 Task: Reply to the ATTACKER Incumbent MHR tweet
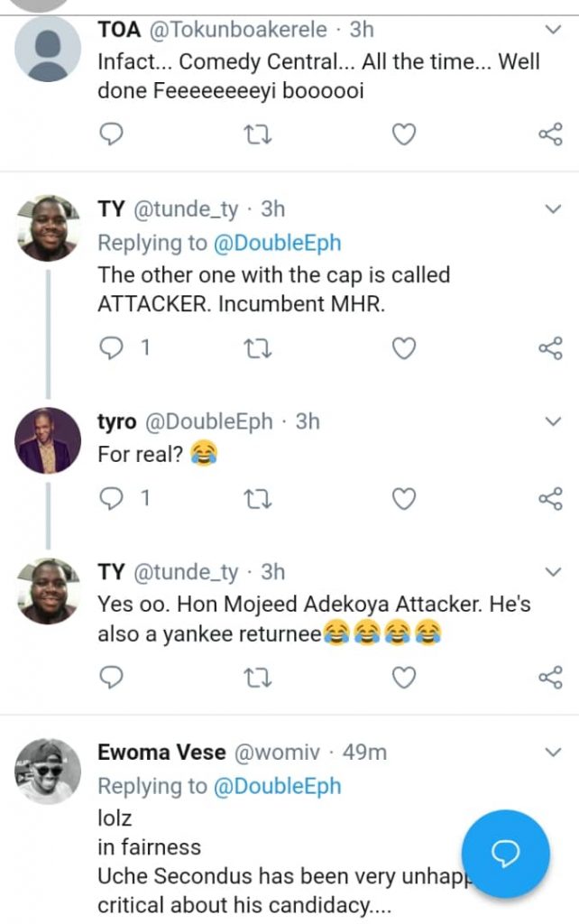[x=110, y=348]
